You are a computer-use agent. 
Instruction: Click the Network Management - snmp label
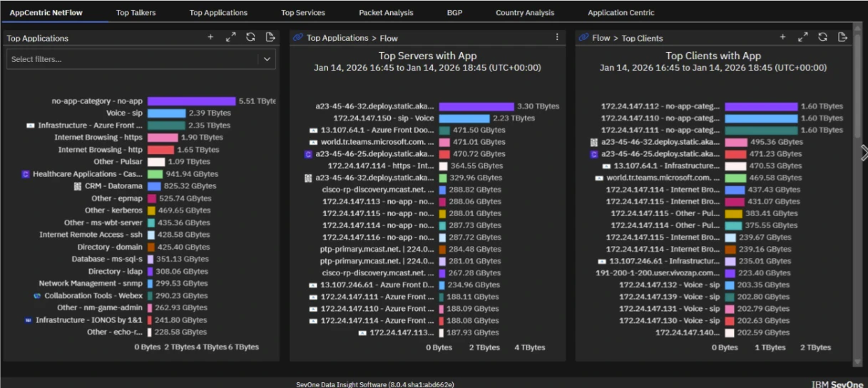click(x=91, y=283)
